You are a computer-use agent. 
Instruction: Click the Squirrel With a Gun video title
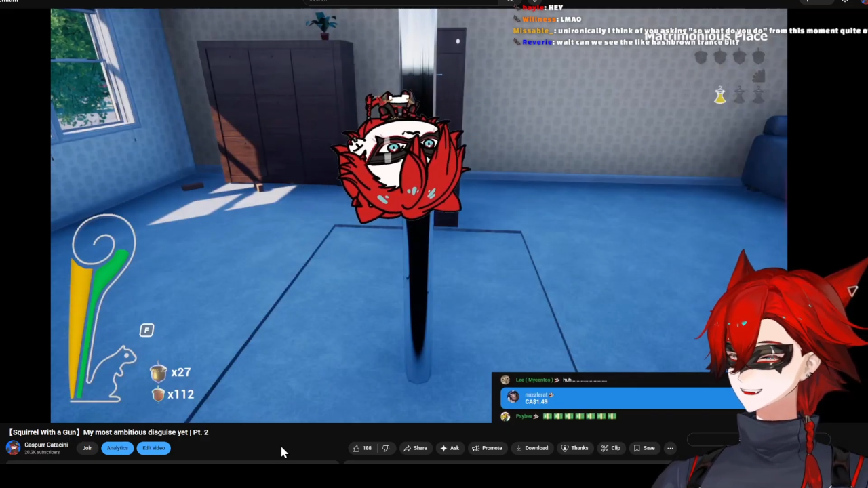[108, 432]
